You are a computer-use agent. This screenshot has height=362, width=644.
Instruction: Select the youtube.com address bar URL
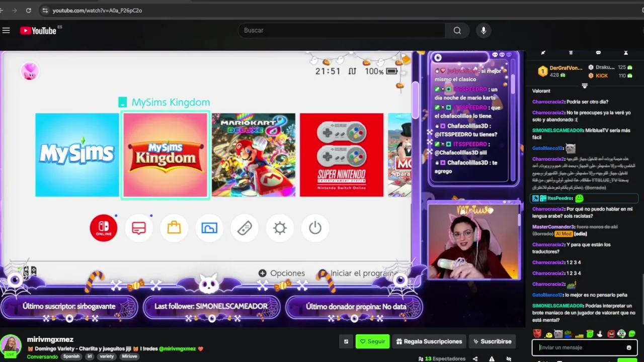click(x=97, y=10)
